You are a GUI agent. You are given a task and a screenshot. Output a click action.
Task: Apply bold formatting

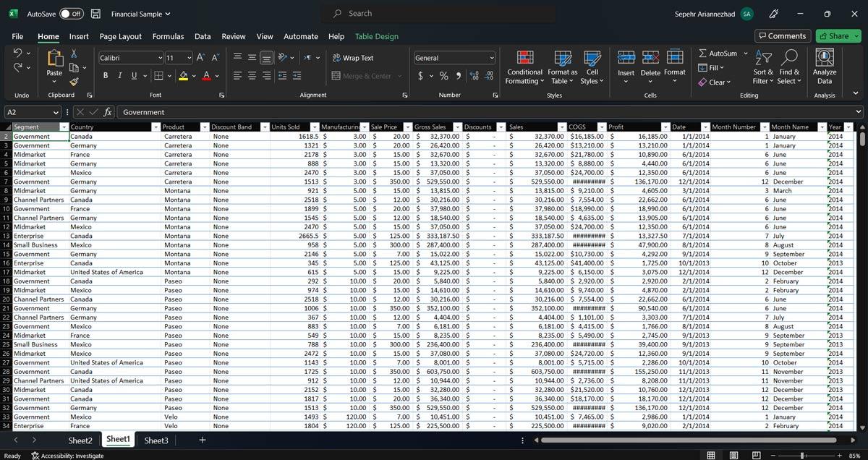point(105,75)
